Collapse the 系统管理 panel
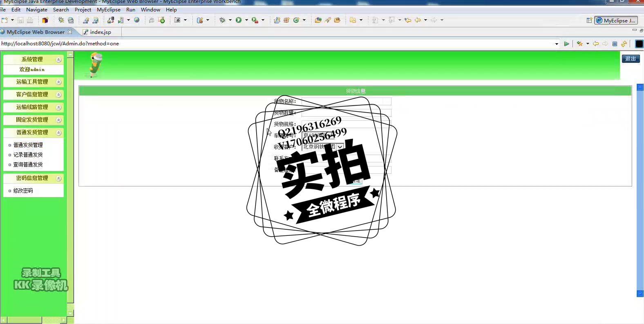 click(58, 60)
